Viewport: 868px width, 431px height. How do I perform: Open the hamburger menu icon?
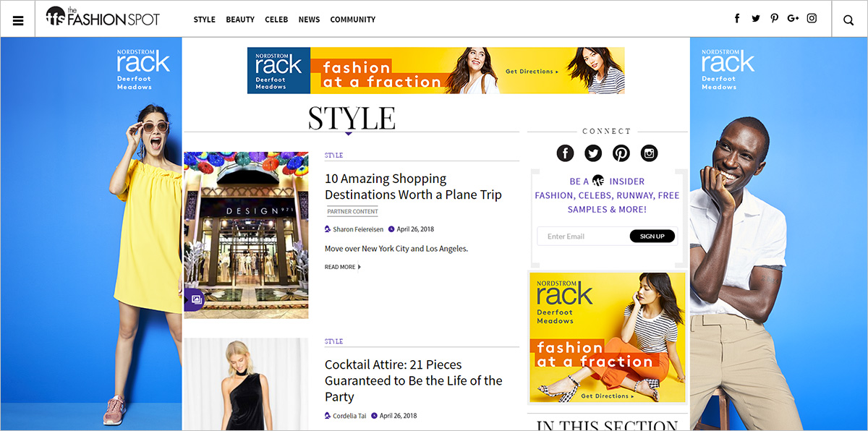point(18,20)
